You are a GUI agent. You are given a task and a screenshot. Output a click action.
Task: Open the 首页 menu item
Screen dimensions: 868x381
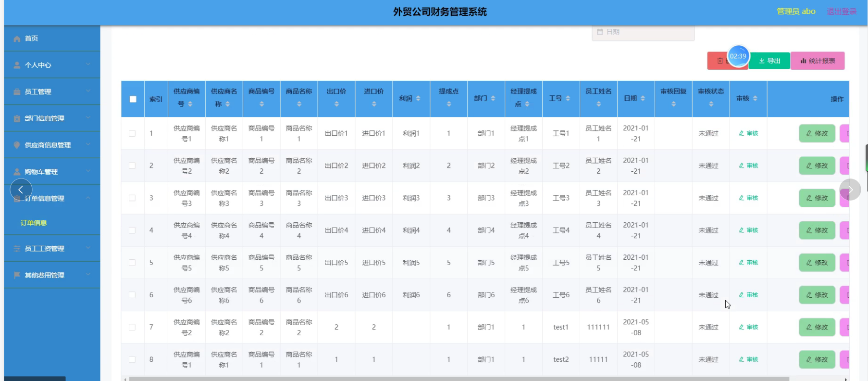pyautogui.click(x=52, y=38)
